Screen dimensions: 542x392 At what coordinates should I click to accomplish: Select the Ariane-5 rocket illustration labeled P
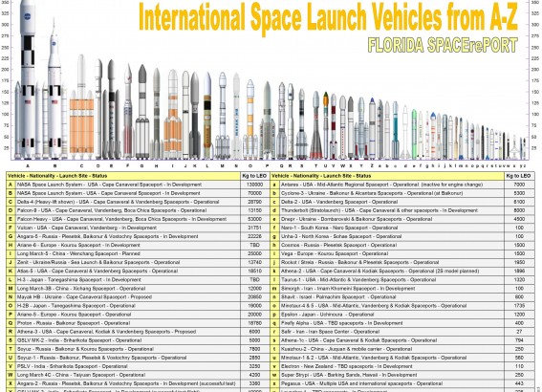[x=267, y=120]
